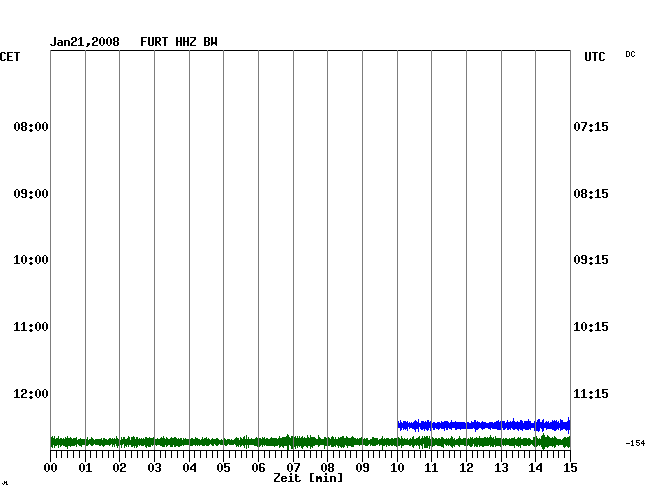Select the 11:00 CET time label
The image size is (650, 494).
(x=31, y=327)
